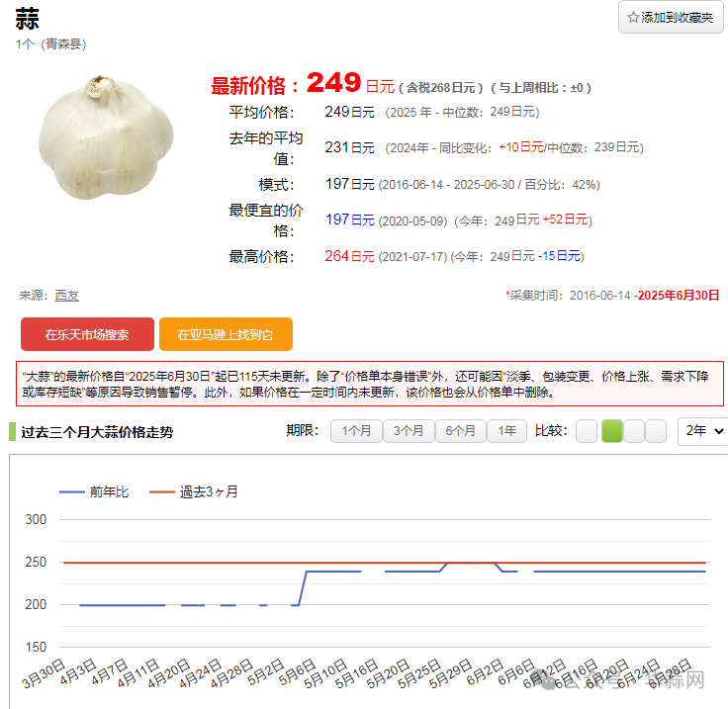Toggle the third comparison box
The image size is (728, 709).
pos(634,431)
